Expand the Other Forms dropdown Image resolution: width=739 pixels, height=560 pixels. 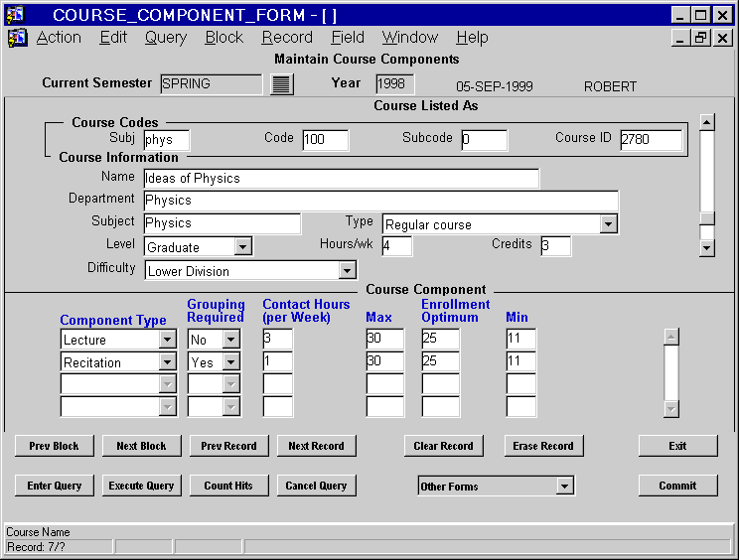[x=564, y=486]
